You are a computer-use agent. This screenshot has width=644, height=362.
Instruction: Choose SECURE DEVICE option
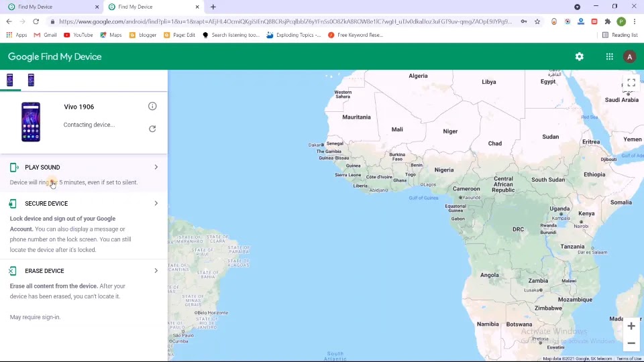tap(46, 204)
